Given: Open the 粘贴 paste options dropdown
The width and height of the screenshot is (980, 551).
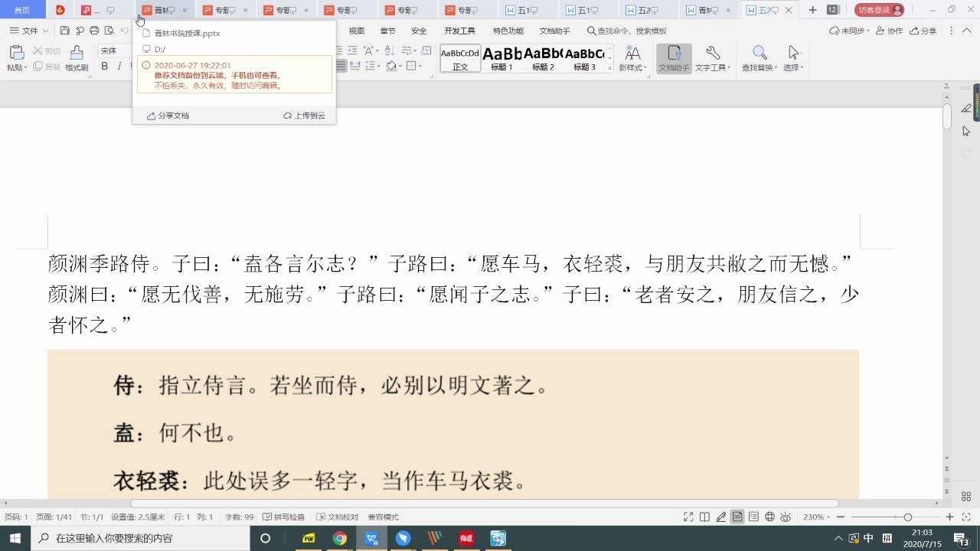Looking at the screenshot, I should tap(17, 67).
